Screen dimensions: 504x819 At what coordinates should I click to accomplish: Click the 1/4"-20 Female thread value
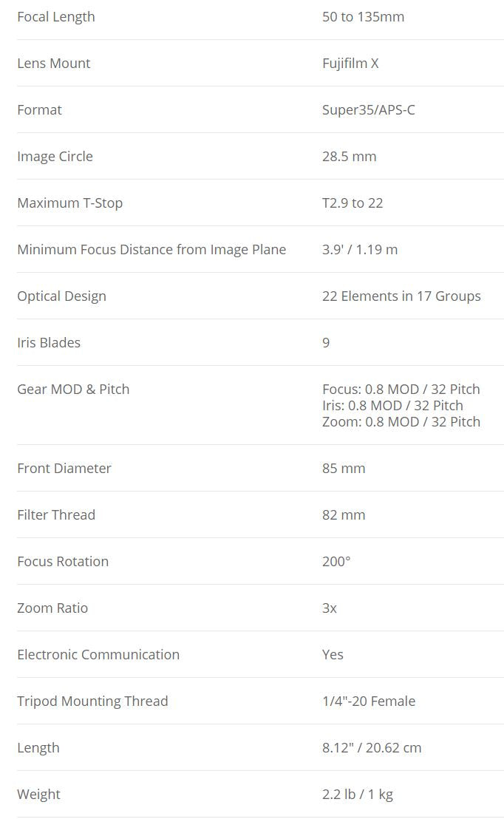coord(368,701)
